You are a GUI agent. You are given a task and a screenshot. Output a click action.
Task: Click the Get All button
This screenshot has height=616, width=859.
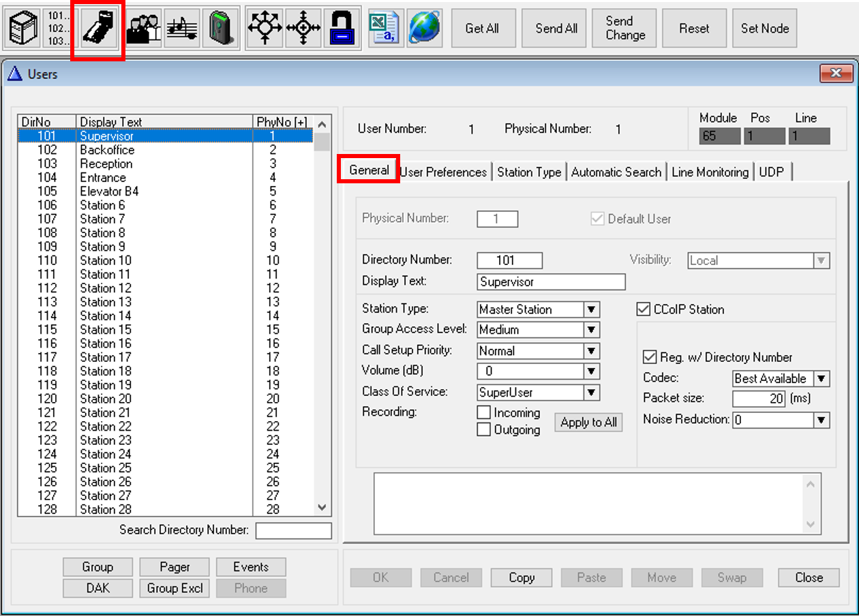point(482,29)
